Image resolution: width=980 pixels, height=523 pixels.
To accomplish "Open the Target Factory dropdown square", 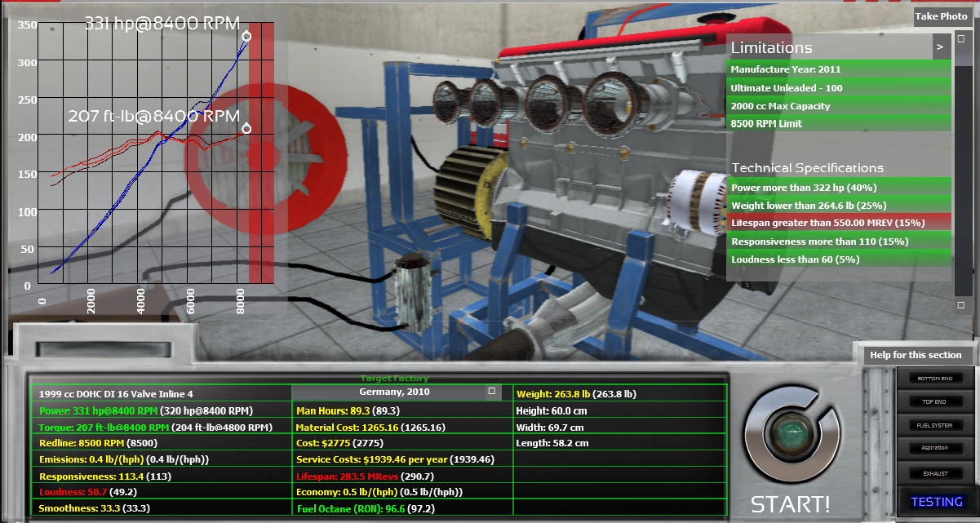I will pyautogui.click(x=491, y=392).
